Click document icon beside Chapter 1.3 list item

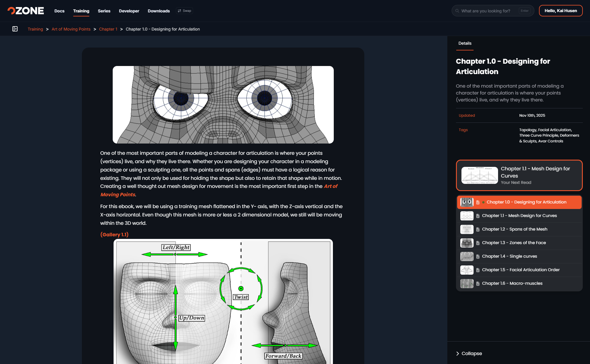pos(478,243)
